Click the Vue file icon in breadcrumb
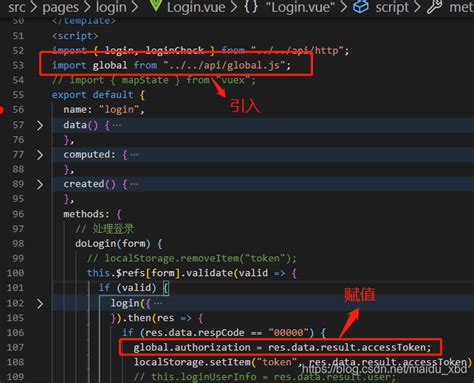Viewport: 474px width, 383px height. [x=156, y=6]
